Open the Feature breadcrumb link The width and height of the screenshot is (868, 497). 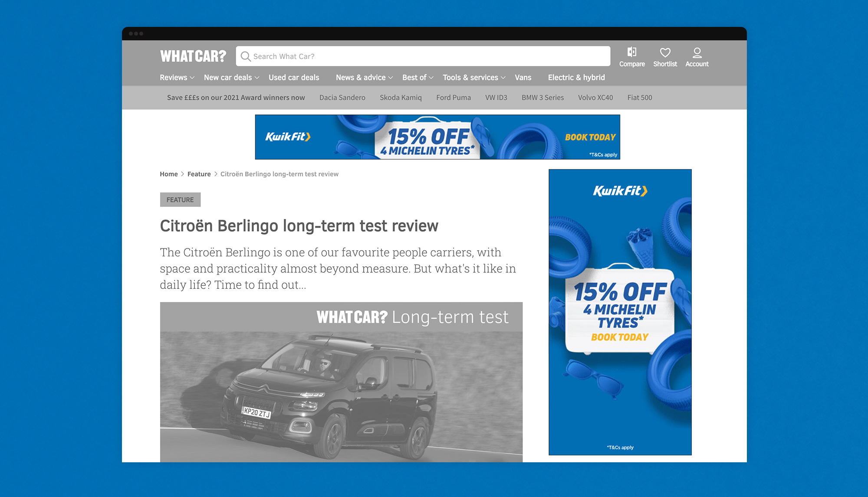click(199, 174)
